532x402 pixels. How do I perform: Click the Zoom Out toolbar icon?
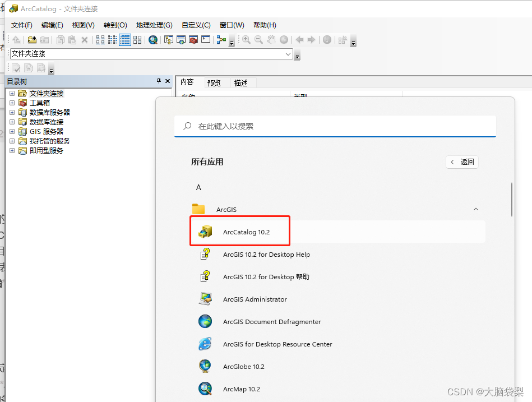(x=258, y=40)
